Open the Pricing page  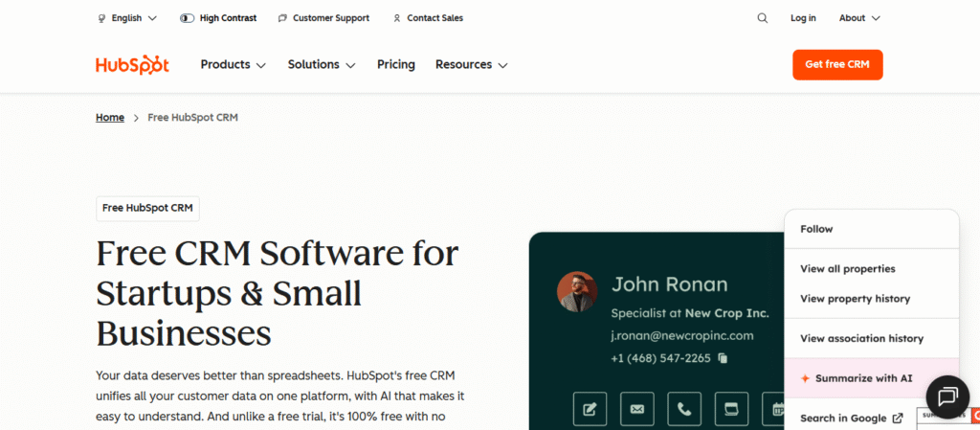click(x=395, y=64)
